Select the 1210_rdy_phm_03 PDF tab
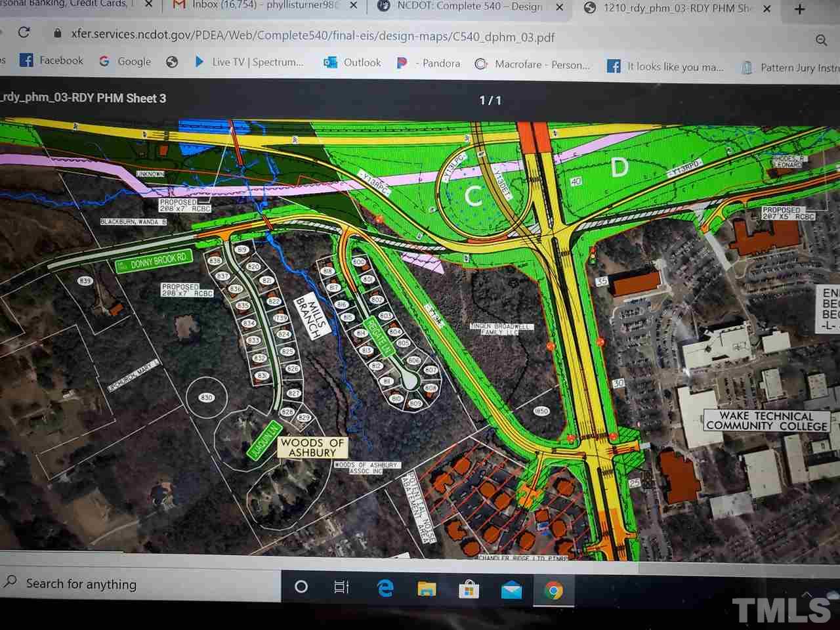The height and width of the screenshot is (630, 840). click(x=668, y=9)
